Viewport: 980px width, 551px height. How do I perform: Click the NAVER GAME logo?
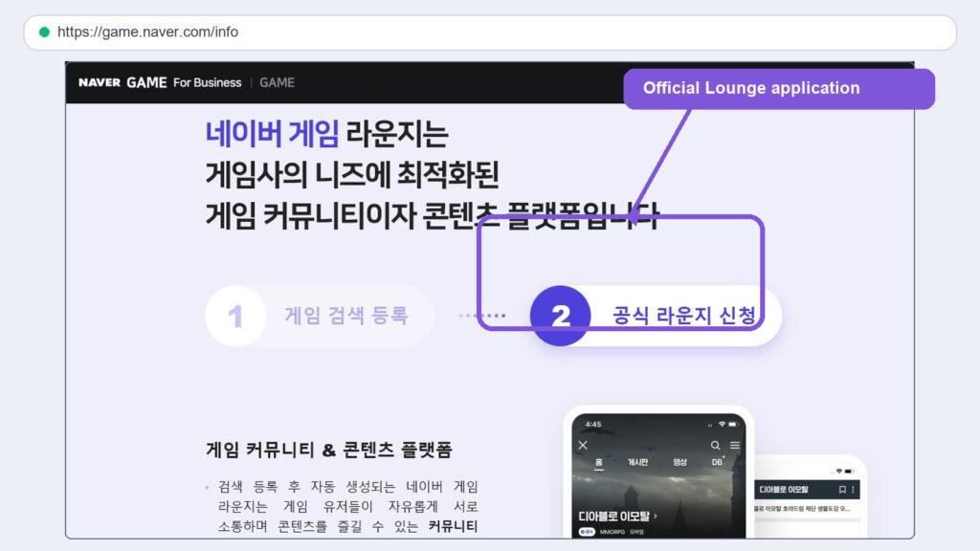pyautogui.click(x=122, y=82)
